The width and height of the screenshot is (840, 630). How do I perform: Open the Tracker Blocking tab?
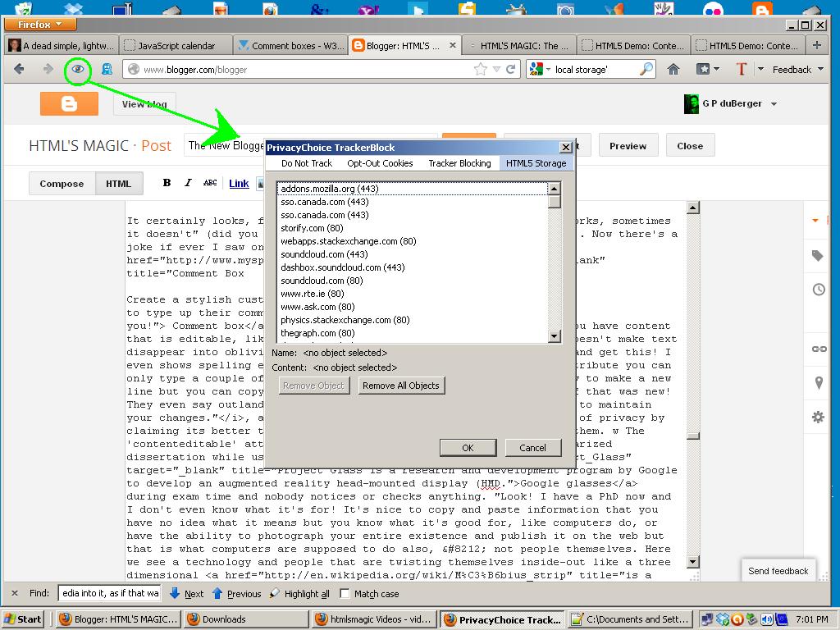click(x=459, y=163)
